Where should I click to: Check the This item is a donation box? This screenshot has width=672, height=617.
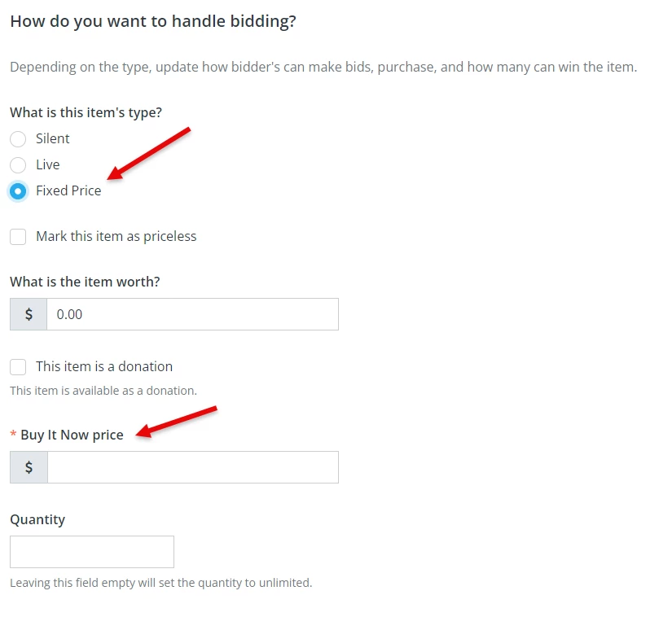click(x=18, y=366)
